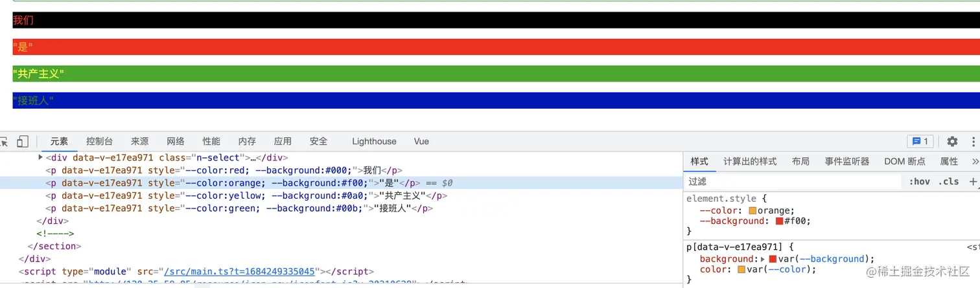Expand the background shorthand property arrow

coord(763,259)
